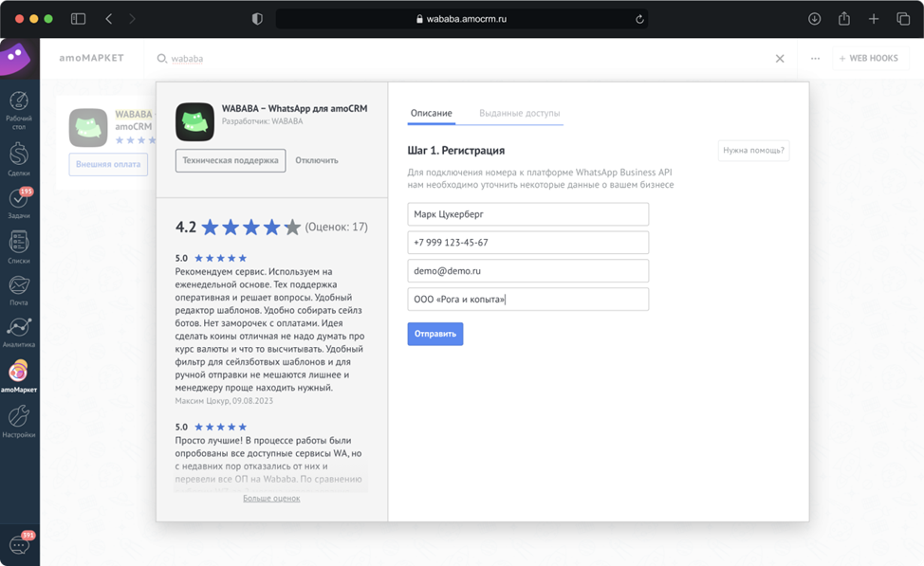Click reviewer name Максим Цокур, 09.08.2023
924x566 pixels.
coord(224,400)
